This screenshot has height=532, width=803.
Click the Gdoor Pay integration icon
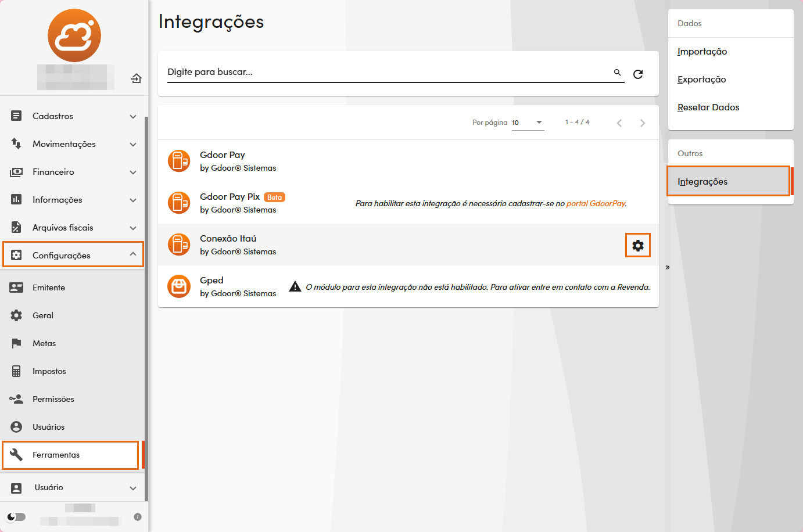(x=179, y=161)
